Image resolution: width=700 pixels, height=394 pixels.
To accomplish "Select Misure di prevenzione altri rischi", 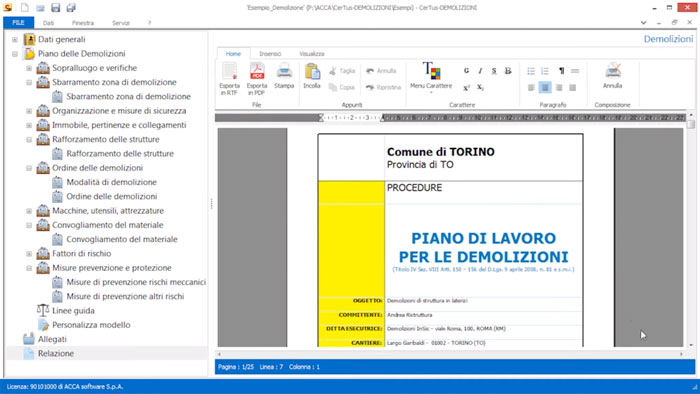I will tap(125, 296).
